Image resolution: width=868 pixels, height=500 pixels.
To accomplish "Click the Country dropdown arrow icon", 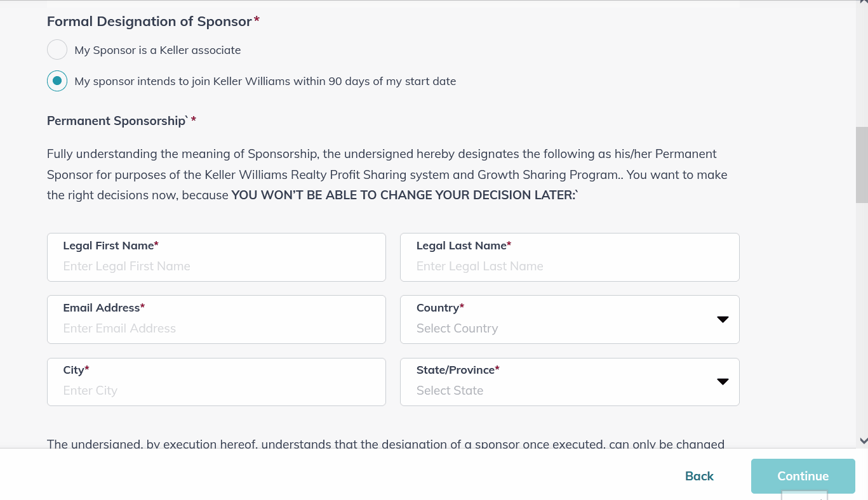I will tap(723, 319).
